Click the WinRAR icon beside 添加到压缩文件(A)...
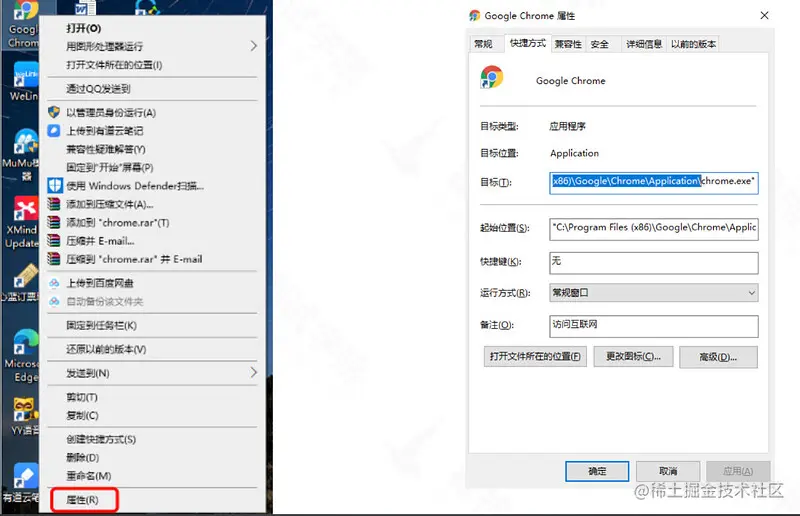This screenshot has width=800, height=516. 54,204
